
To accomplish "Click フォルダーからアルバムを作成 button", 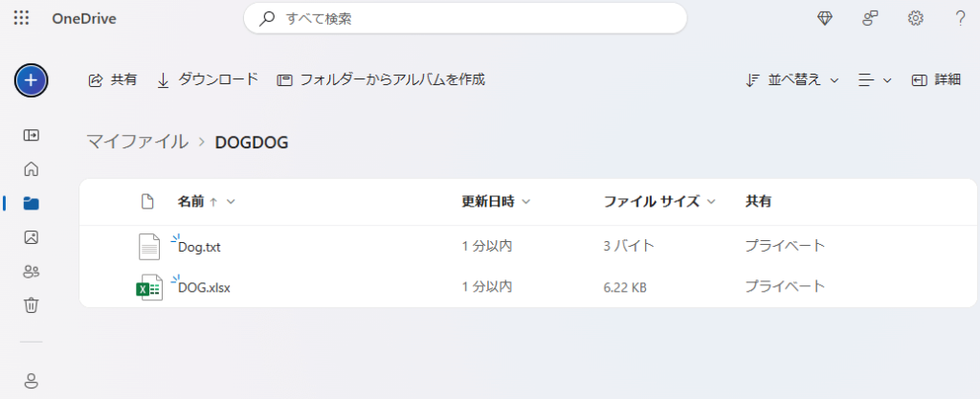I will [x=381, y=80].
